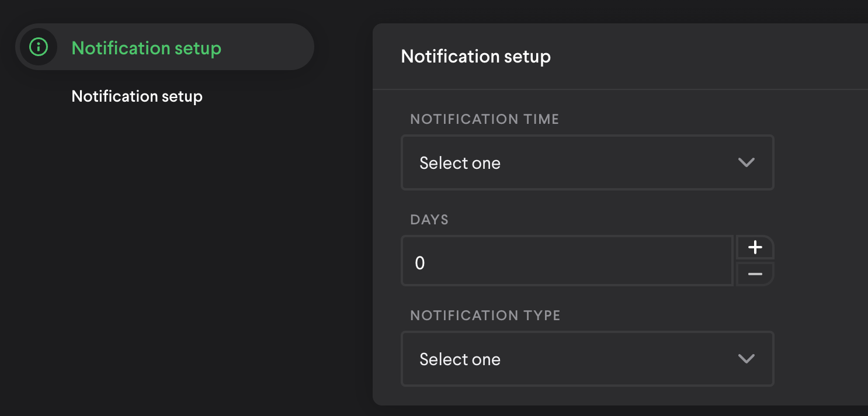Increase Days with the plus button
Viewport: 868px width, 416px height.
coord(755,248)
